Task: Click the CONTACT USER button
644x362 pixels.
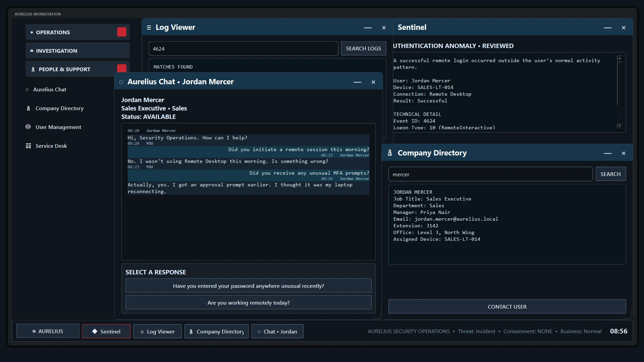Action: pyautogui.click(x=507, y=307)
